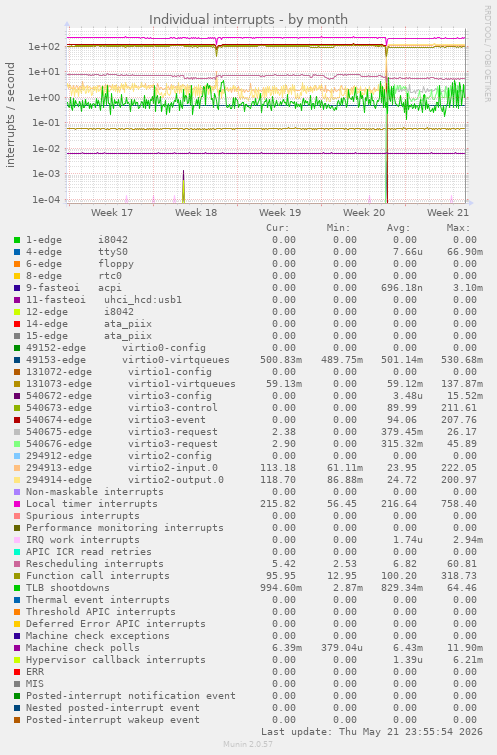Click the Function call interrupts label
The image size is (497, 755).
98,576
